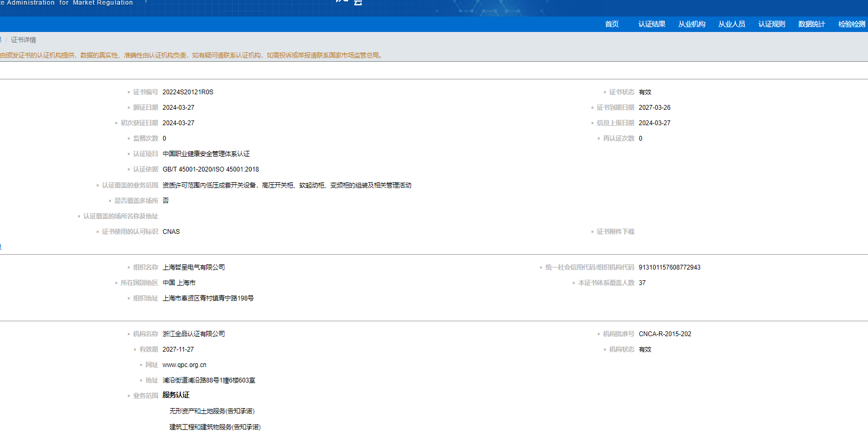Viewport: 868px width, 431px height.
Task: Click certificate number 20224S20121R0S
Action: pyautogui.click(x=188, y=92)
